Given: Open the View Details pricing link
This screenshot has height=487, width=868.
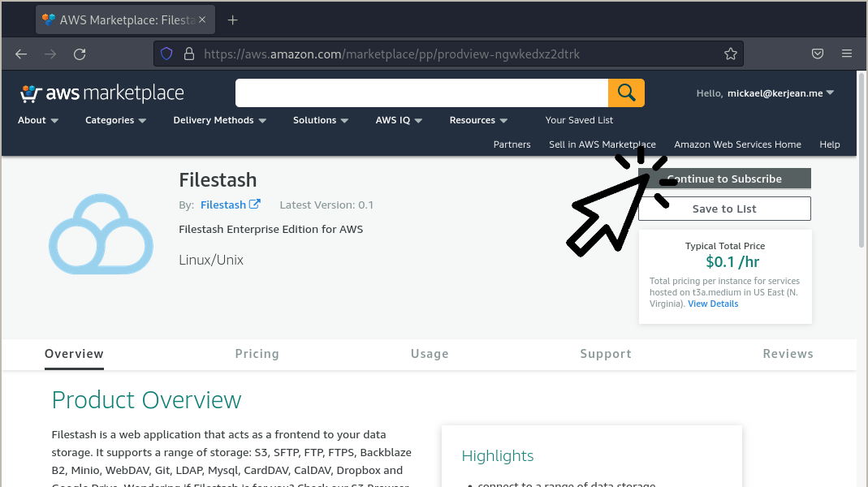Looking at the screenshot, I should click(x=713, y=304).
